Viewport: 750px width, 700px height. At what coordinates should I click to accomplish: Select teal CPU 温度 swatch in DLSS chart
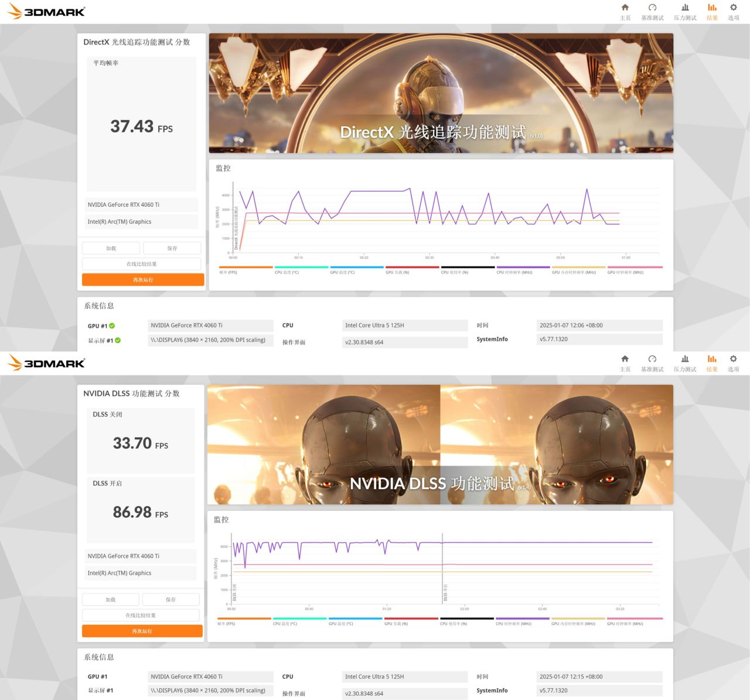click(x=300, y=619)
